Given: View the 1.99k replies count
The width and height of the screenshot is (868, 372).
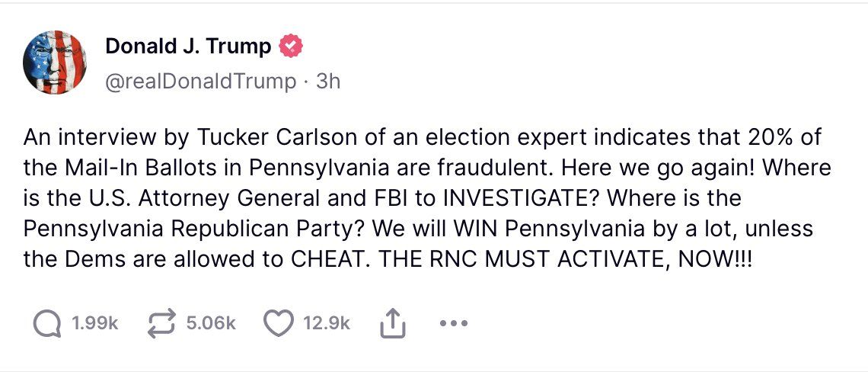Looking at the screenshot, I should pos(95,324).
